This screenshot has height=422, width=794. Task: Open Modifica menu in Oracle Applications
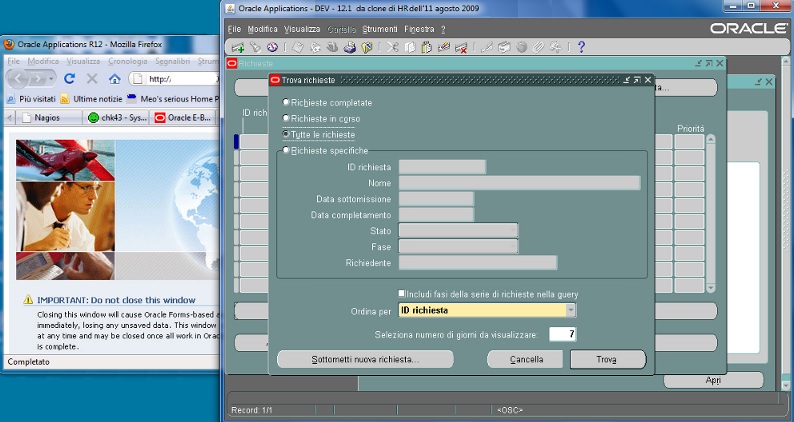(262, 29)
